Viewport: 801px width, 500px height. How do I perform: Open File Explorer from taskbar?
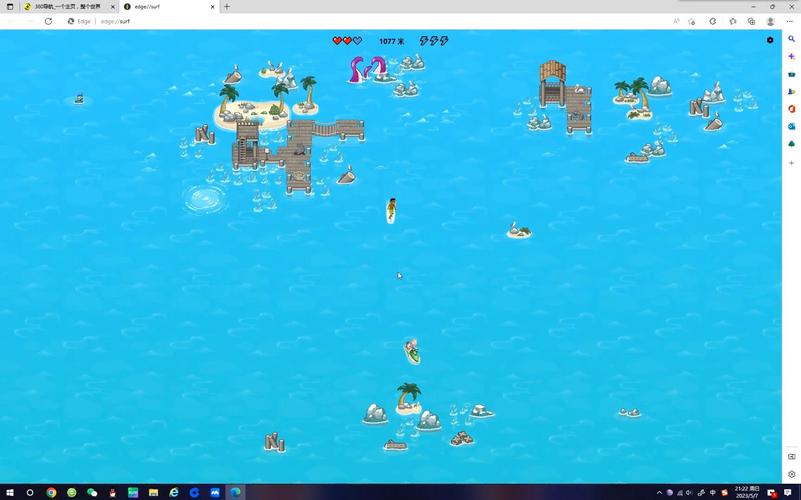pyautogui.click(x=153, y=492)
